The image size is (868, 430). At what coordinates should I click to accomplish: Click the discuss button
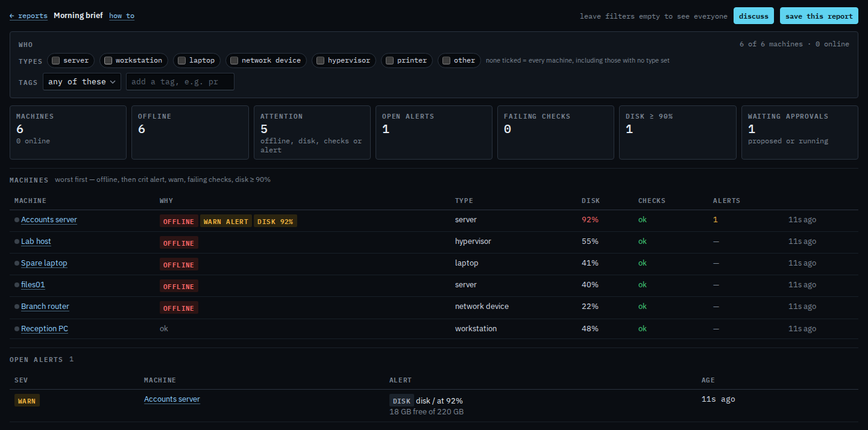[753, 16]
